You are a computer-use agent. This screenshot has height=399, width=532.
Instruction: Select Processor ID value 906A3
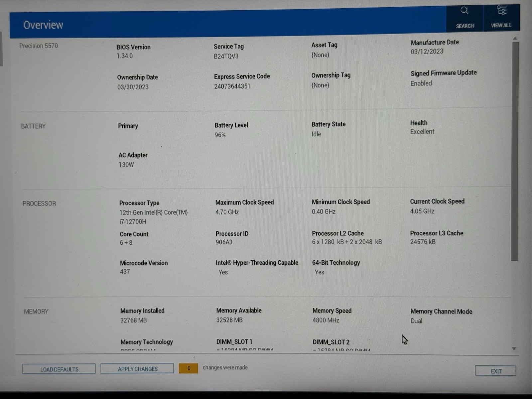[224, 242]
